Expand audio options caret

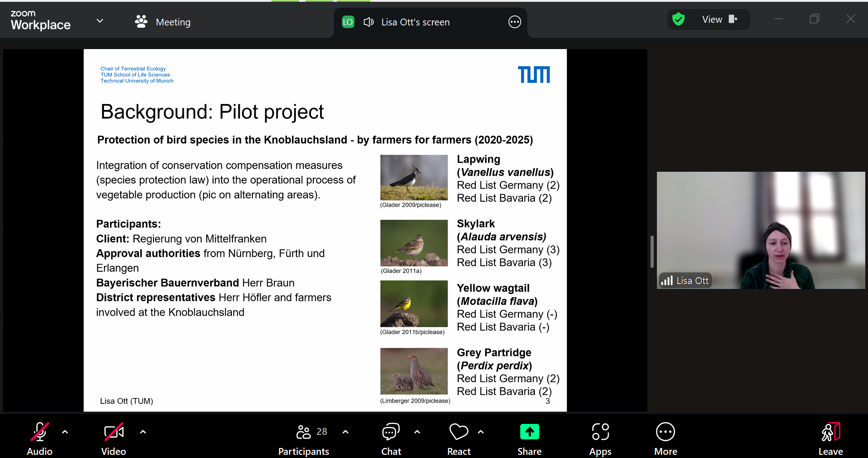point(65,432)
